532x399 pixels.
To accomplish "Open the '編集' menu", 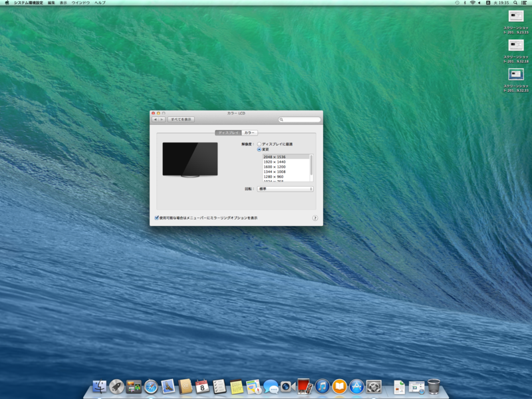I will [51, 3].
